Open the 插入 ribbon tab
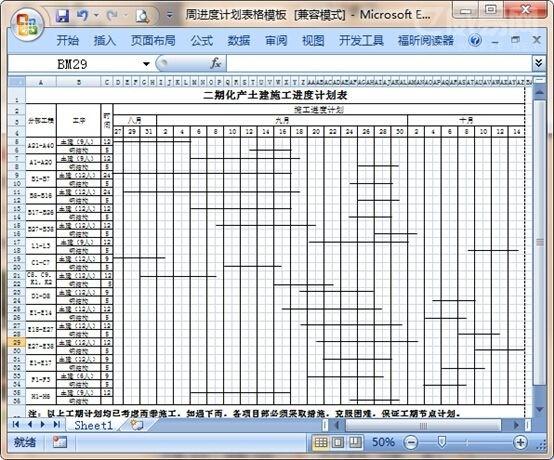This screenshot has height=460, width=554. [x=105, y=41]
